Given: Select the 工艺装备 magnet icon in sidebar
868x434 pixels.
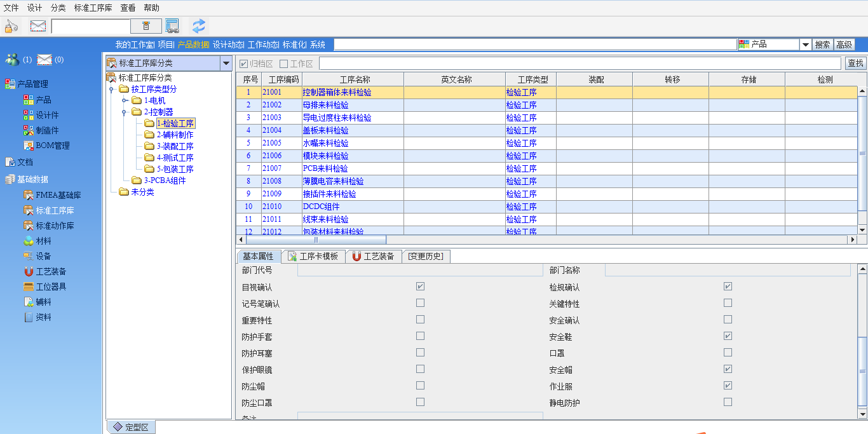Looking at the screenshot, I should (x=29, y=271).
